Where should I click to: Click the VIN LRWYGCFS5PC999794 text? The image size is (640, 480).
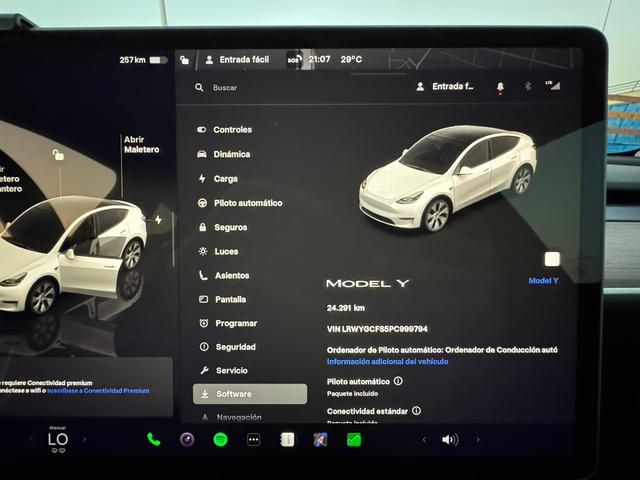(377, 329)
